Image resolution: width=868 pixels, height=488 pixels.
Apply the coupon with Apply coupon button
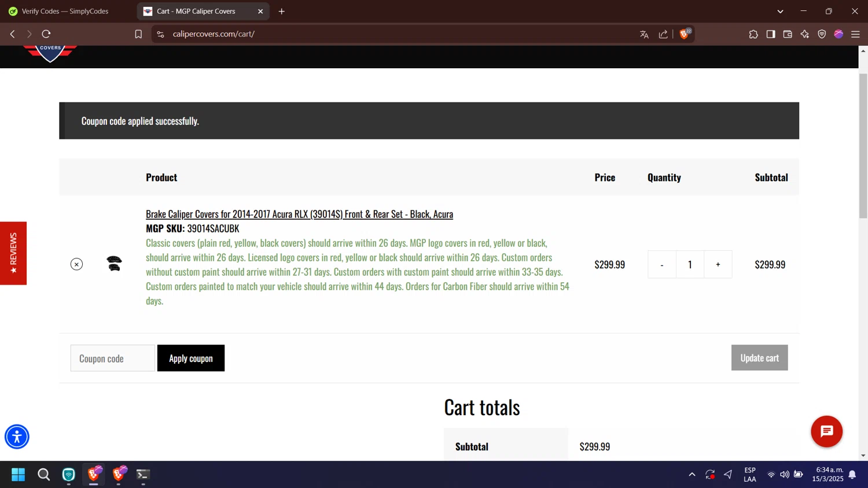pos(191,358)
